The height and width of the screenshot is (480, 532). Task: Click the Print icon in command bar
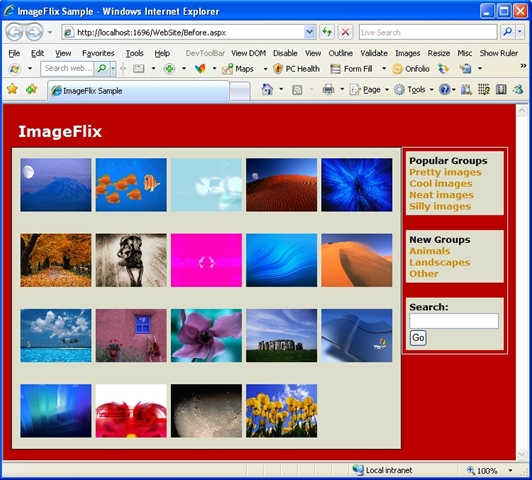click(328, 90)
